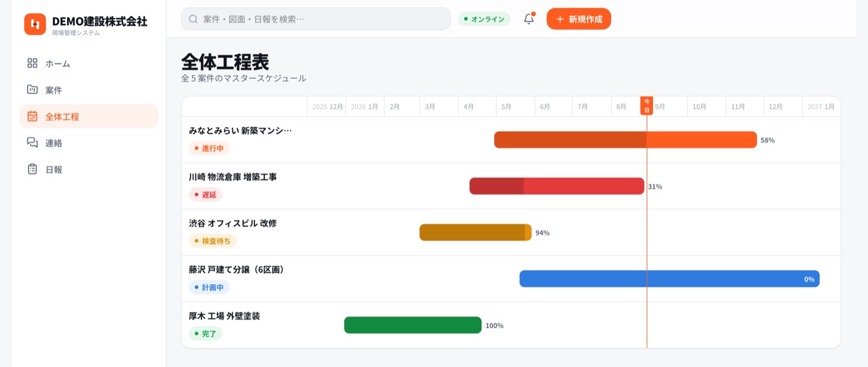
Task: Click the 渋谷 オフィスビル 改修 project name
Action: pyautogui.click(x=233, y=224)
